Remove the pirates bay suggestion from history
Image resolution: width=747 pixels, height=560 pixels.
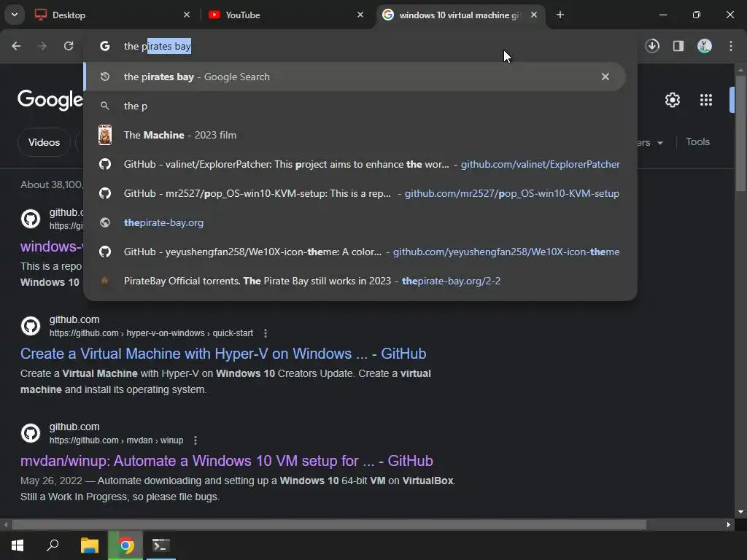[605, 77]
